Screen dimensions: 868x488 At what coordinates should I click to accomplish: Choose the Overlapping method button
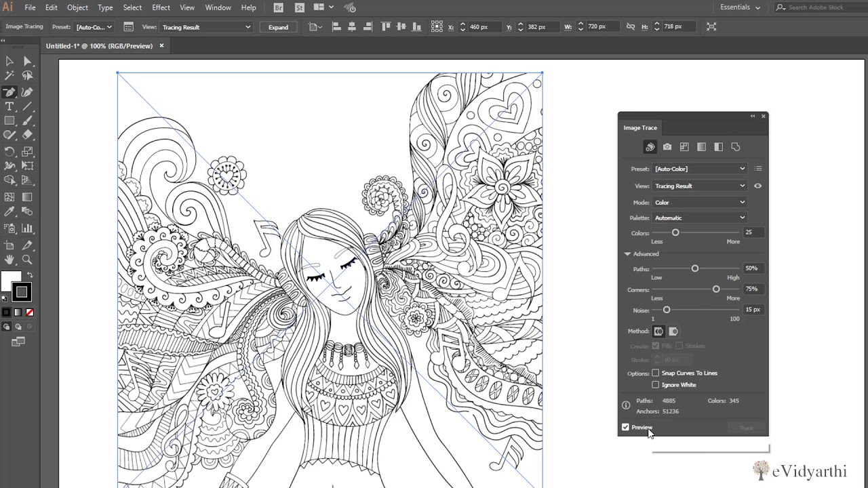click(x=673, y=331)
